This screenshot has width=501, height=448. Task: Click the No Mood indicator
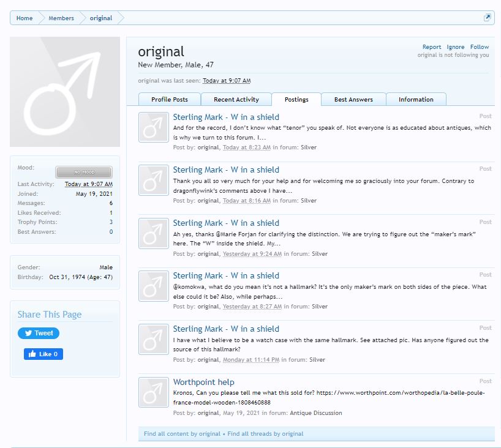(84, 172)
